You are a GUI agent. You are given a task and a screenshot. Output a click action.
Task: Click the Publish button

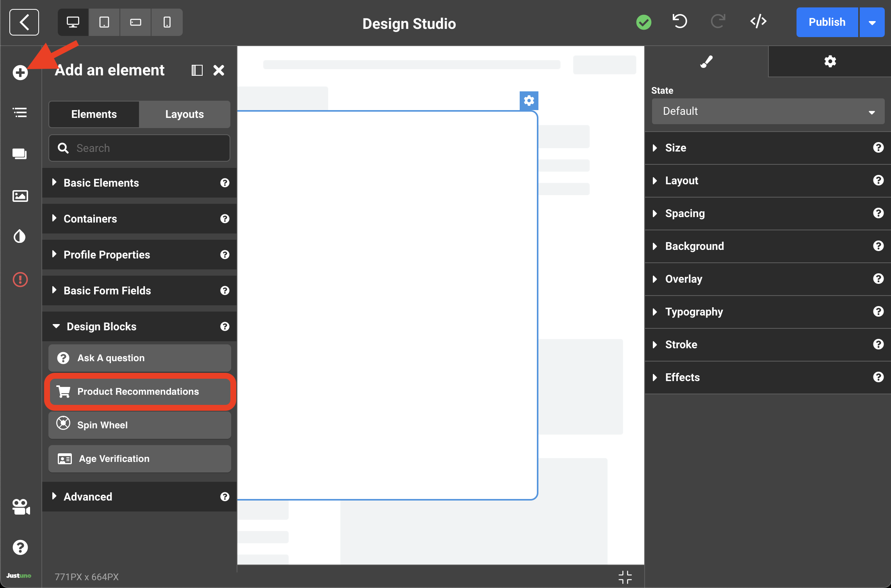[x=827, y=22]
